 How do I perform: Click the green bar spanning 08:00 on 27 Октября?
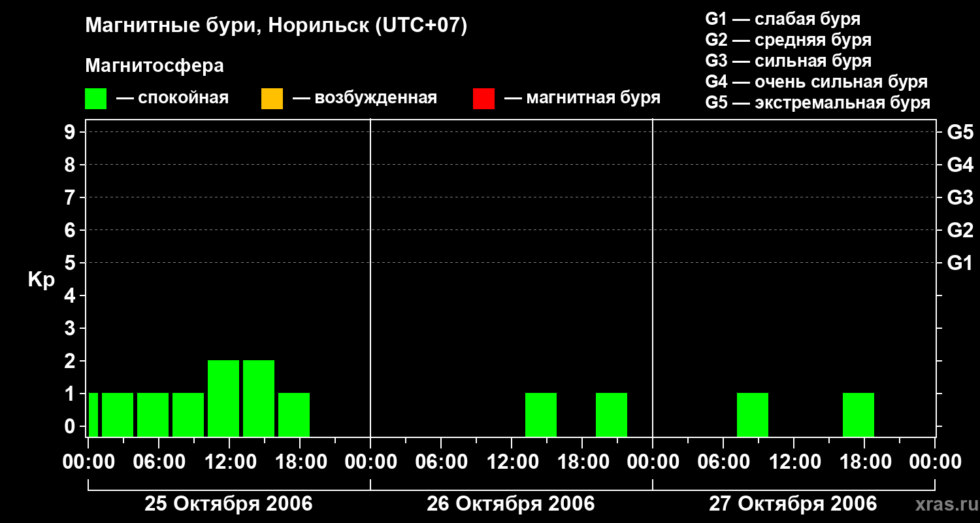point(753,414)
